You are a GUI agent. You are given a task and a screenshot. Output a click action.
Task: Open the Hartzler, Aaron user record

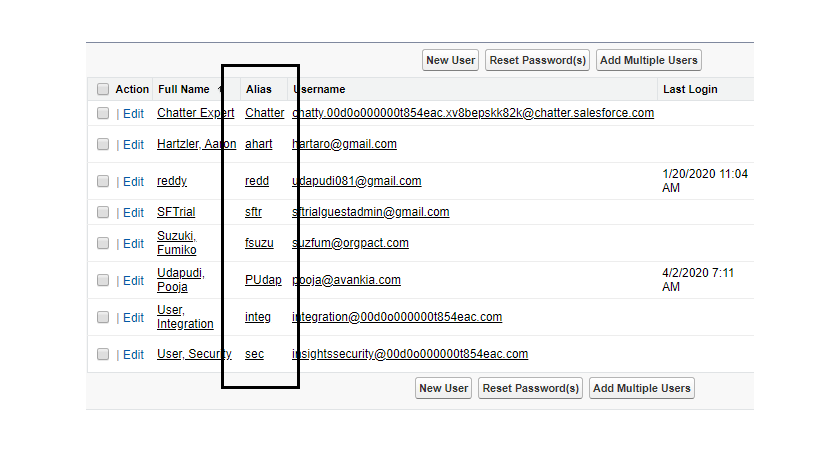tap(196, 144)
